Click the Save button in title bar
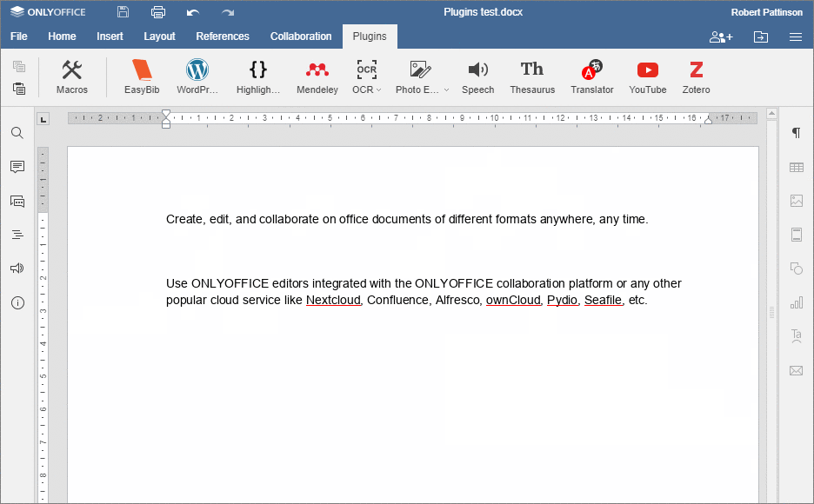This screenshot has height=504, width=814. [x=123, y=12]
